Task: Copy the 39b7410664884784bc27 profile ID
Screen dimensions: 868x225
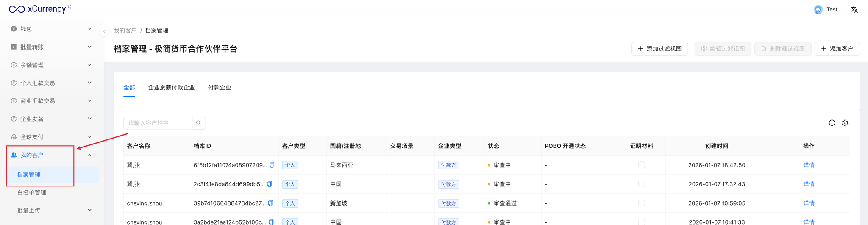Action: click(x=271, y=203)
